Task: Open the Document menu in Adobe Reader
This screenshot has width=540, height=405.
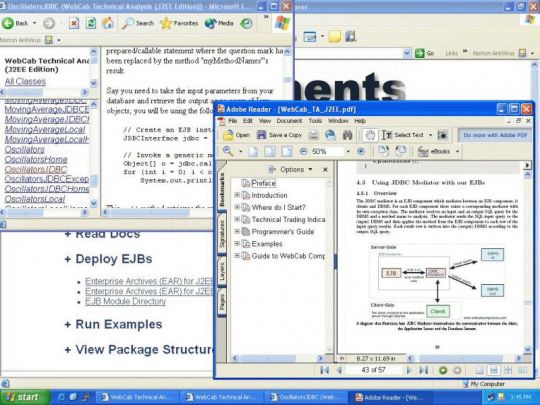Action: point(289,121)
